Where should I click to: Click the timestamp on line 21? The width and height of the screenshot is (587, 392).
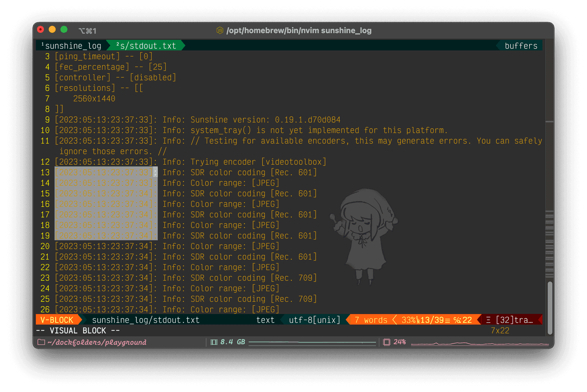pos(106,257)
